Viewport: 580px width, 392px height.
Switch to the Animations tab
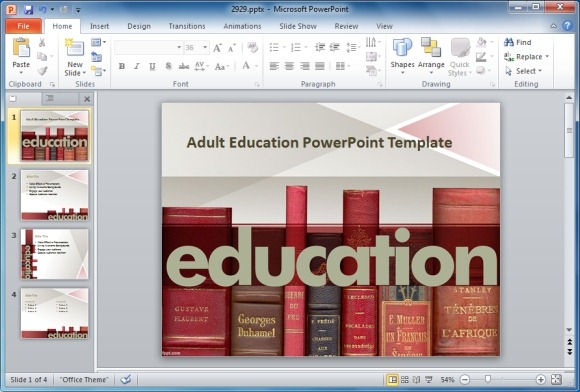(242, 26)
